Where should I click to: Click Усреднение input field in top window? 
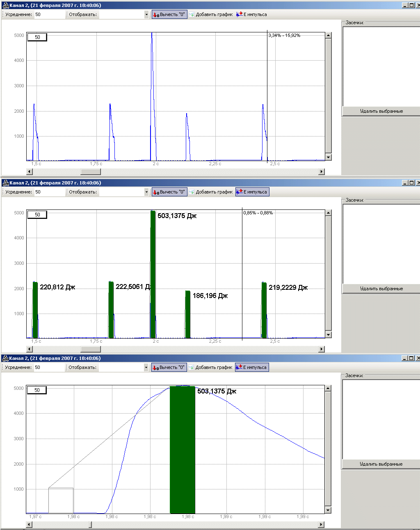pyautogui.click(x=49, y=14)
